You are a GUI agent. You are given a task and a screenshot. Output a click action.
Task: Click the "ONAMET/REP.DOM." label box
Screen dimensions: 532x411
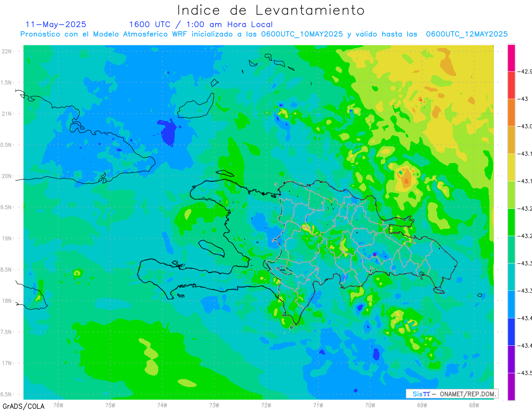coord(452,394)
